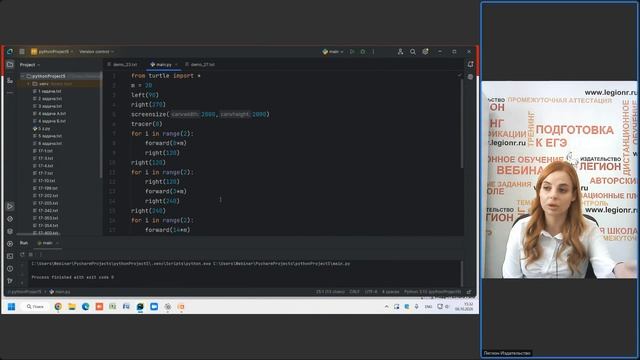Open the pythonProject5 project dropdown
This screenshot has width=640, height=360.
52,52
